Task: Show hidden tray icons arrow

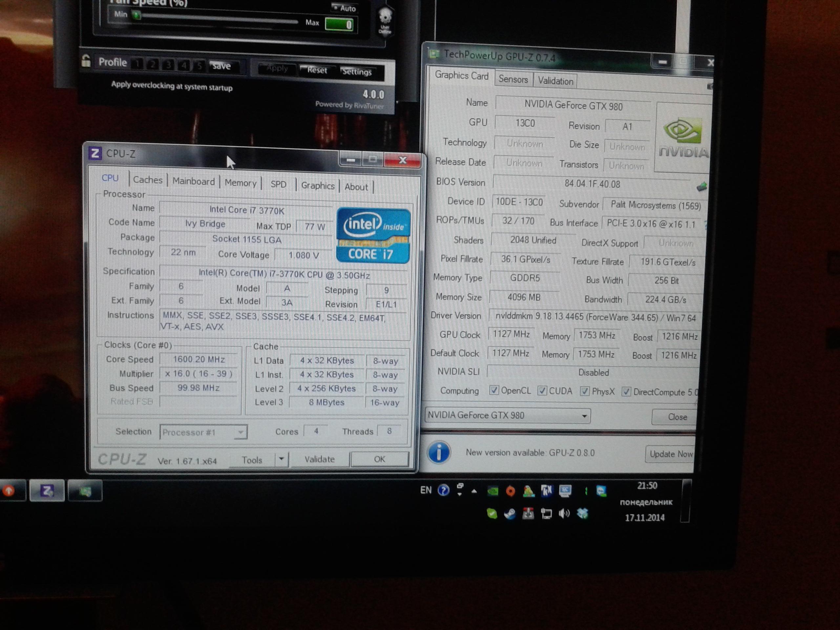Action: coord(474,491)
